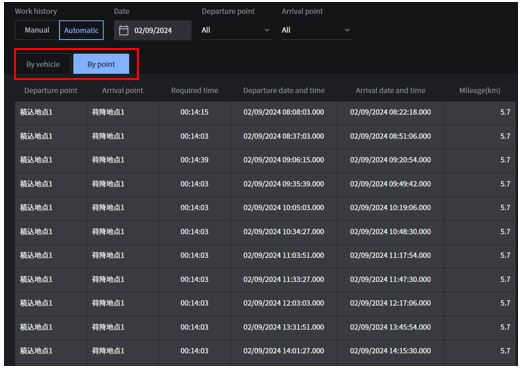This screenshot has width=524, height=372.
Task: Select arrival 02/09/2024 11:47:30.000
Action: tap(390, 280)
